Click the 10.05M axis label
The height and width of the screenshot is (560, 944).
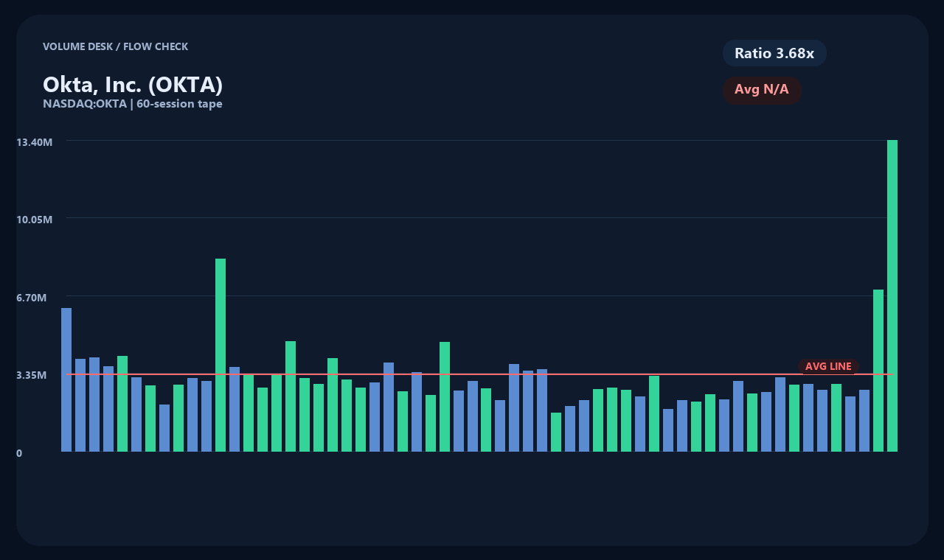(x=34, y=220)
